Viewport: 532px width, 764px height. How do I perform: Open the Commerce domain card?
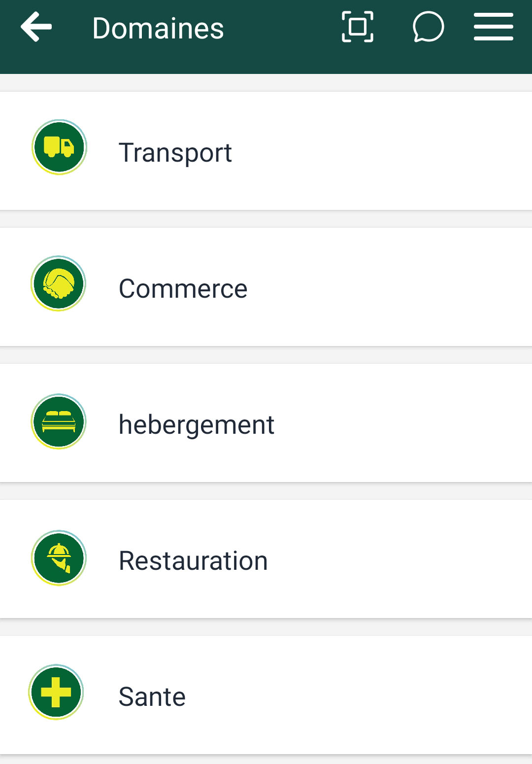(266, 287)
